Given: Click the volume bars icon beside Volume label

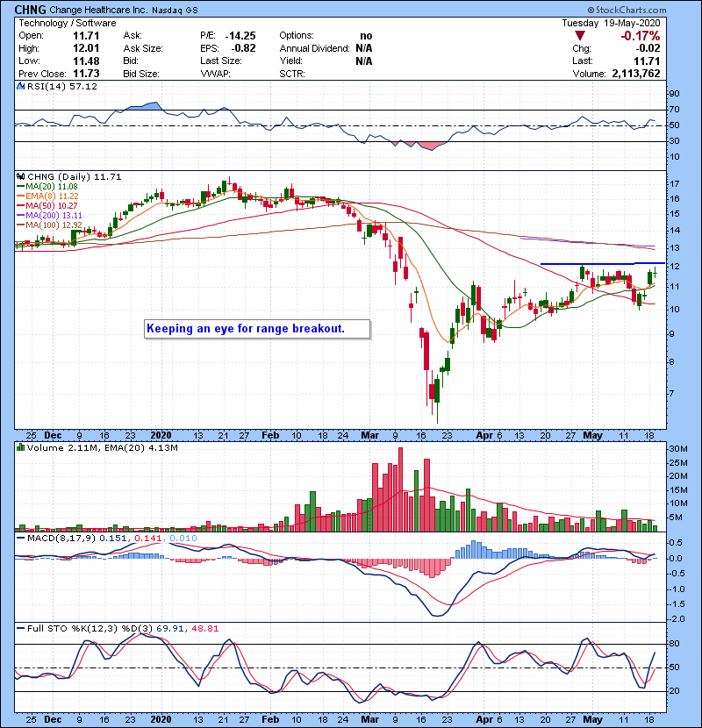Looking at the screenshot, I should tap(21, 447).
